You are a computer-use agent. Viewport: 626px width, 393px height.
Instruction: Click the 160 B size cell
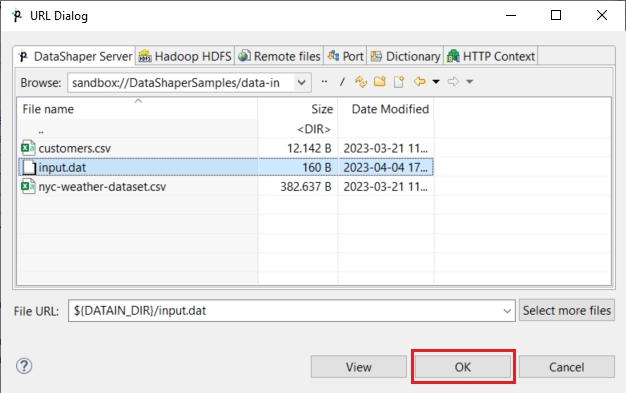[x=317, y=167]
